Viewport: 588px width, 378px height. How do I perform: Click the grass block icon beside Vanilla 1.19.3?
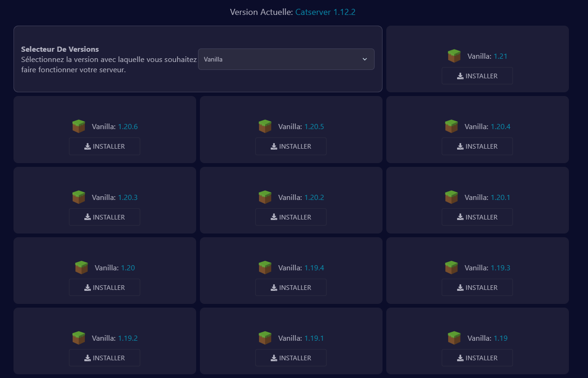451,268
